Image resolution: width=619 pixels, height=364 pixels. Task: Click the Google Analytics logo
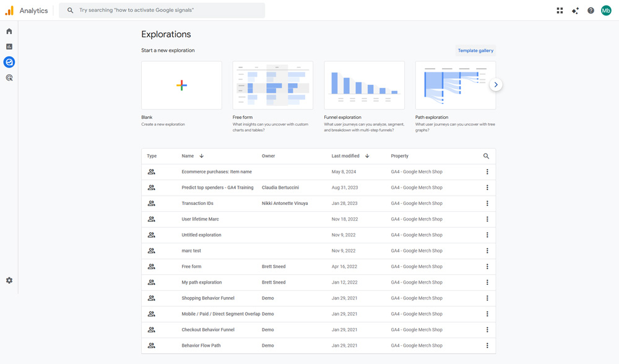click(9, 11)
